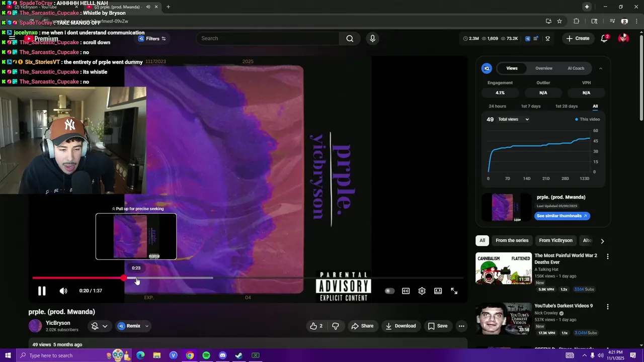644x362 pixels.
Task: Open Steam from the taskbar
Action: pyautogui.click(x=239, y=355)
